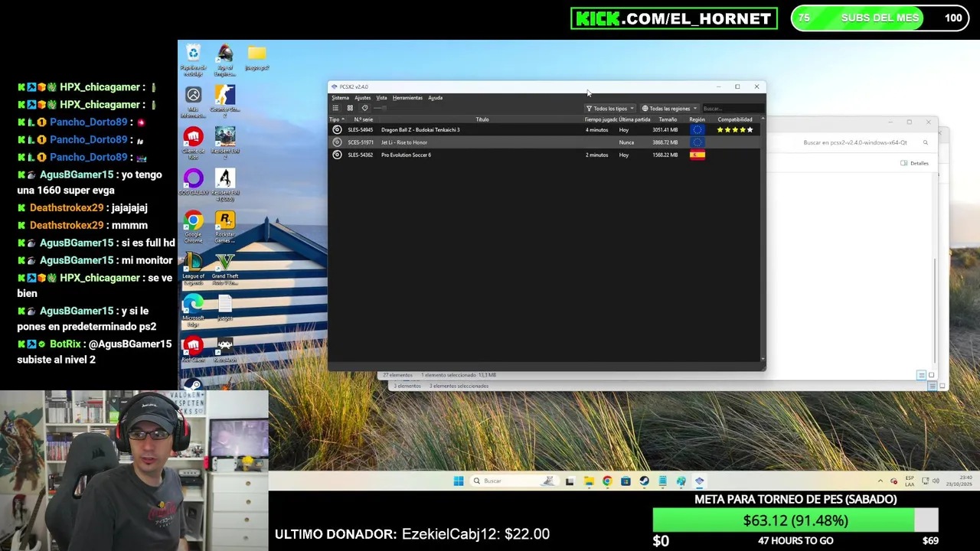
Task: Sort game list by Región column
Action: click(697, 119)
